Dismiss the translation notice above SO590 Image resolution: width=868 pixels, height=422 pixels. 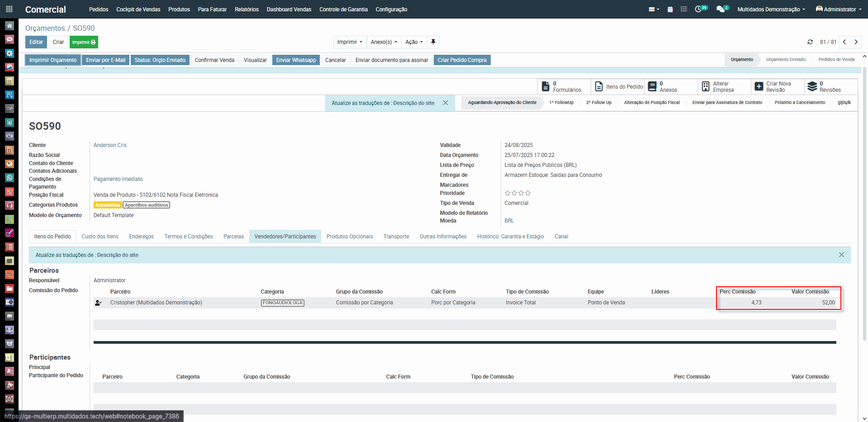445,103
